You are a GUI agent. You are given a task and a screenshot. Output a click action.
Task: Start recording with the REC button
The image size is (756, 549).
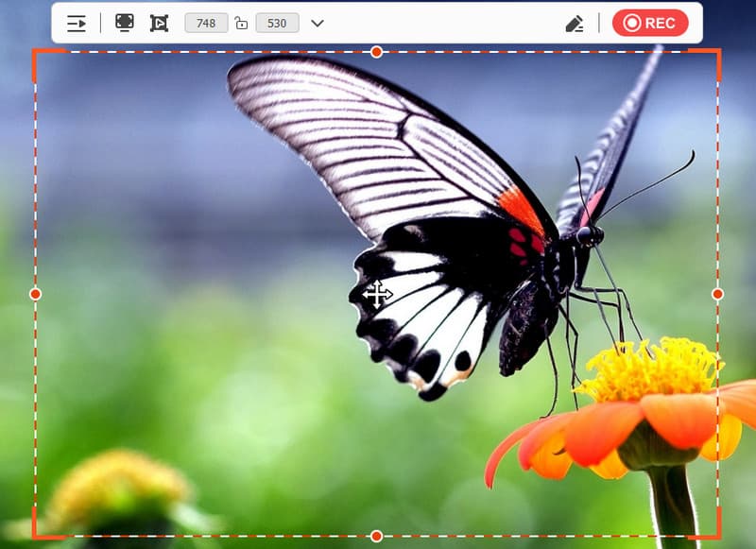650,24
